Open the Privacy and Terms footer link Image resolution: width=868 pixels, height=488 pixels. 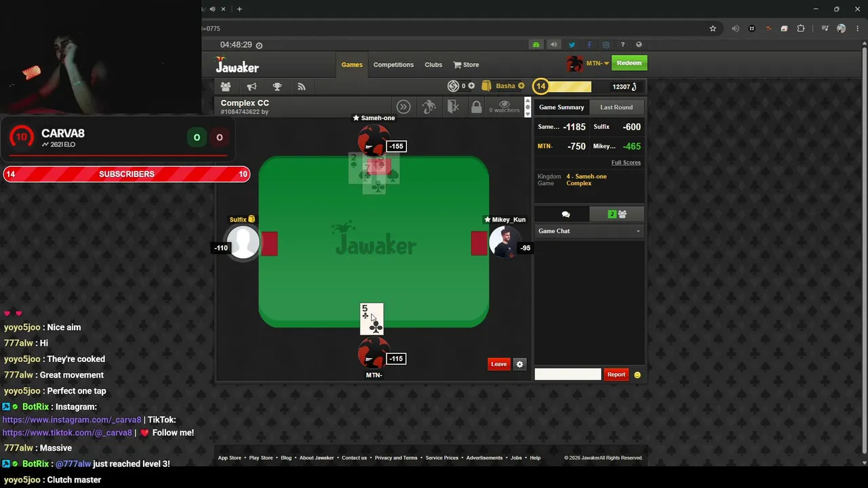click(396, 458)
